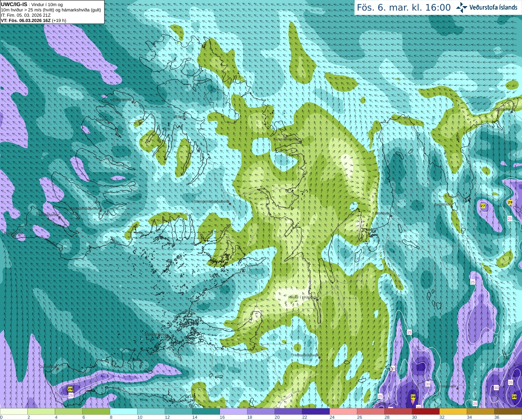Select the 10–12 m/s legend swatch
522x420 pixels.
tap(151, 411)
